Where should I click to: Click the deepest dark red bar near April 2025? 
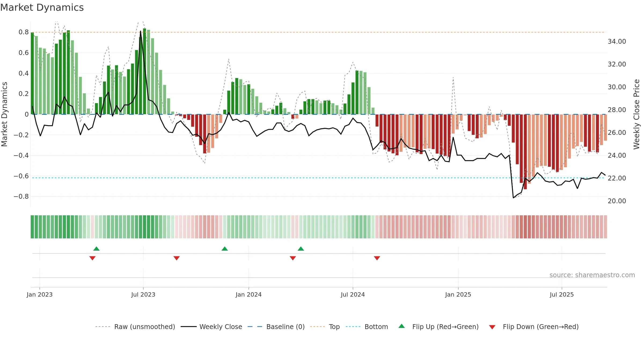click(525, 152)
